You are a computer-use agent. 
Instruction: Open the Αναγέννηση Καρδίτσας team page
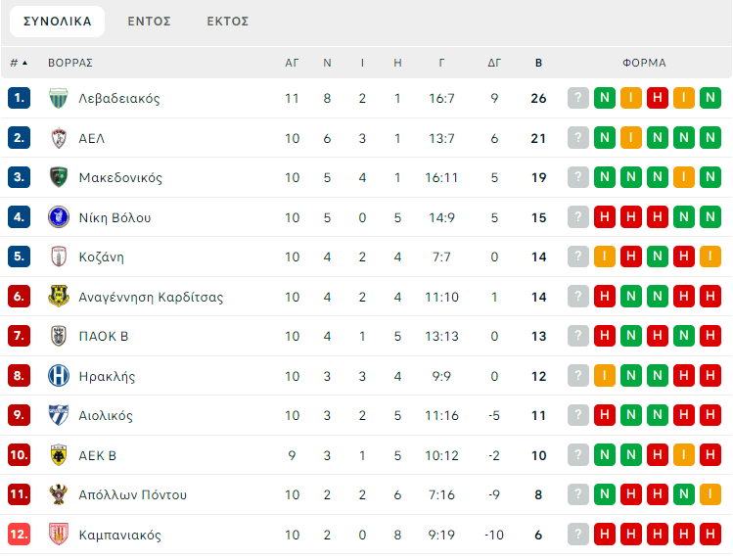pyautogui.click(x=151, y=297)
